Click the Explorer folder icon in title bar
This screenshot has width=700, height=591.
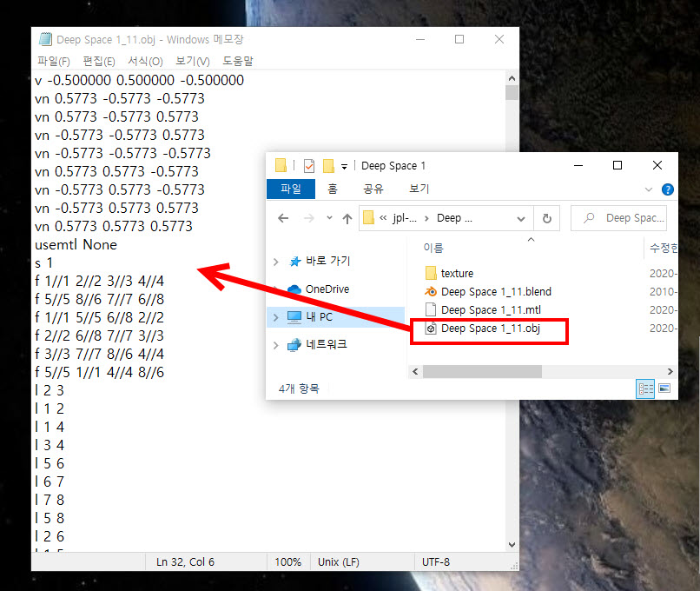281,166
